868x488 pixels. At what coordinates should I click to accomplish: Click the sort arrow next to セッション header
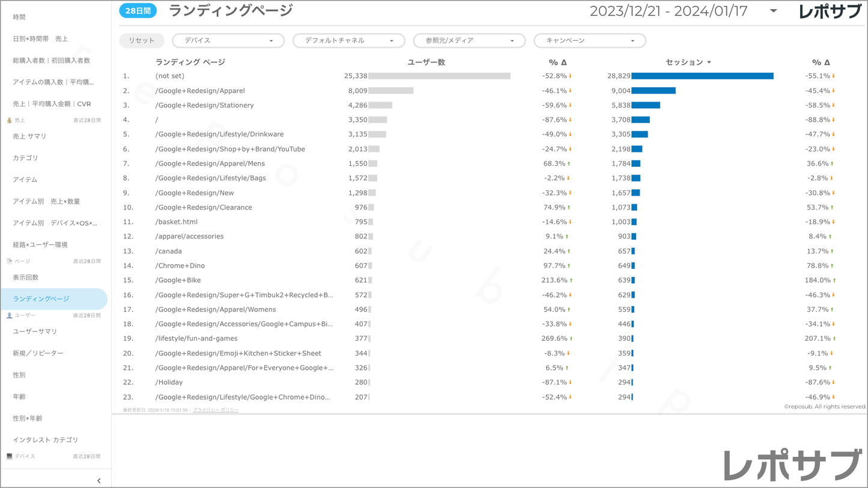(709, 62)
